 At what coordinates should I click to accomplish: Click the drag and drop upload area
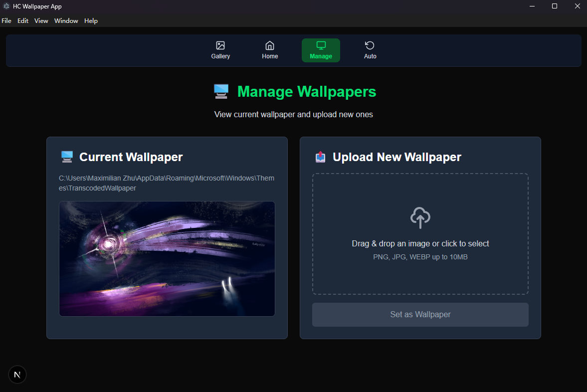coord(420,234)
